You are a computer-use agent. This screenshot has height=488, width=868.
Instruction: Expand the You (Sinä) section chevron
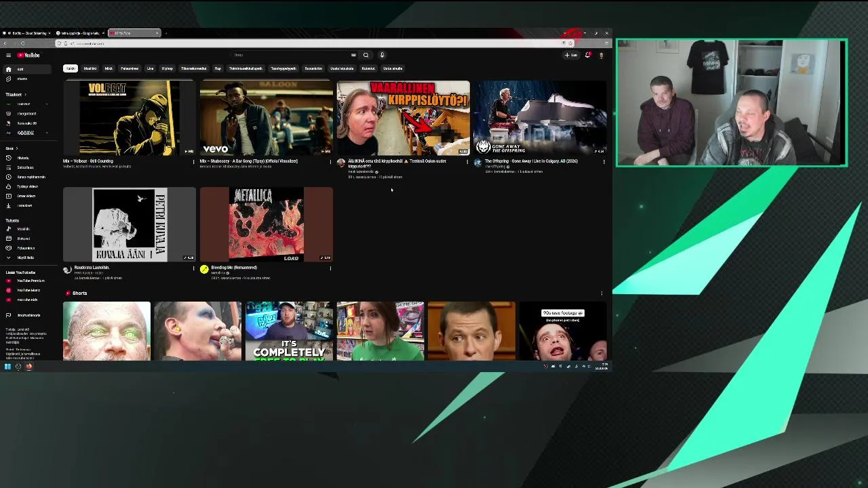pyautogui.click(x=17, y=148)
